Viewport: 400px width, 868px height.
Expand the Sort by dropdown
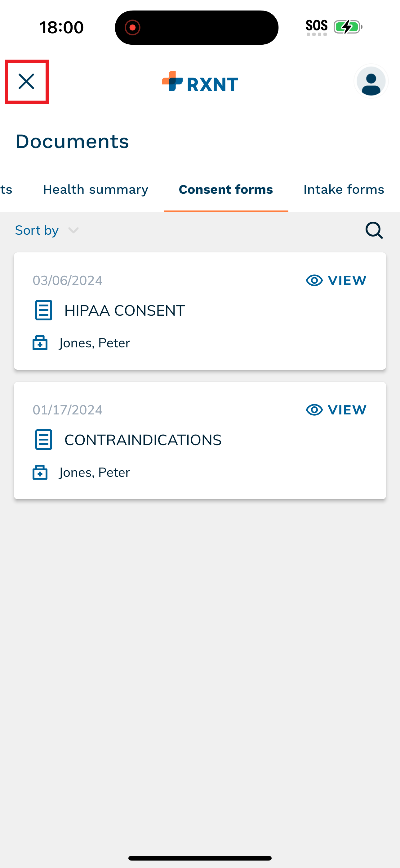click(47, 230)
